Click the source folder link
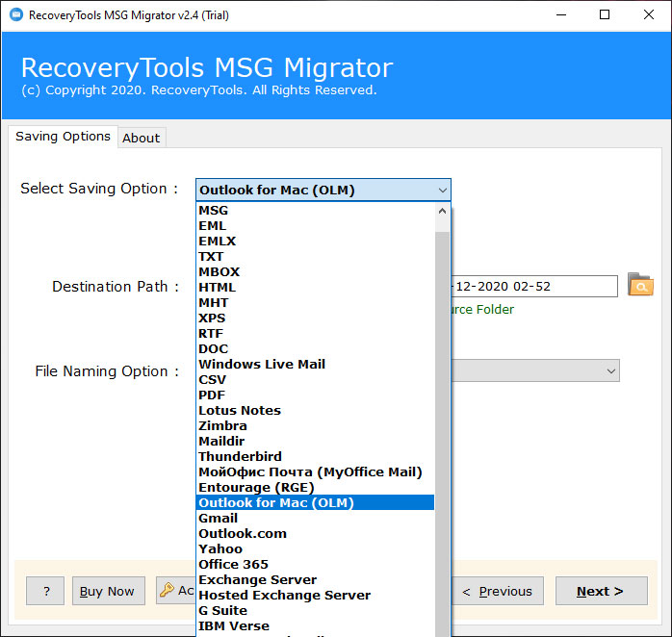This screenshot has width=672, height=637. click(x=482, y=309)
